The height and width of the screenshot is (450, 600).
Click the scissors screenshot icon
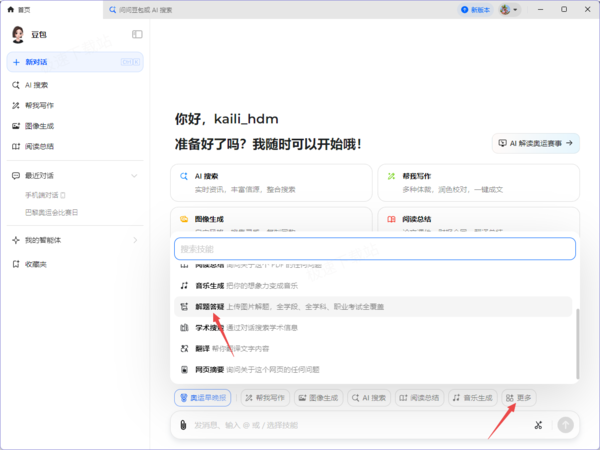tap(538, 425)
